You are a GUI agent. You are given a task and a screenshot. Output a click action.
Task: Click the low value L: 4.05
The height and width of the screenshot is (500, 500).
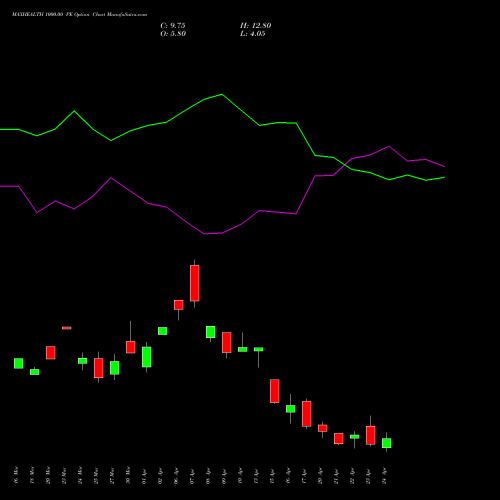pyautogui.click(x=253, y=34)
